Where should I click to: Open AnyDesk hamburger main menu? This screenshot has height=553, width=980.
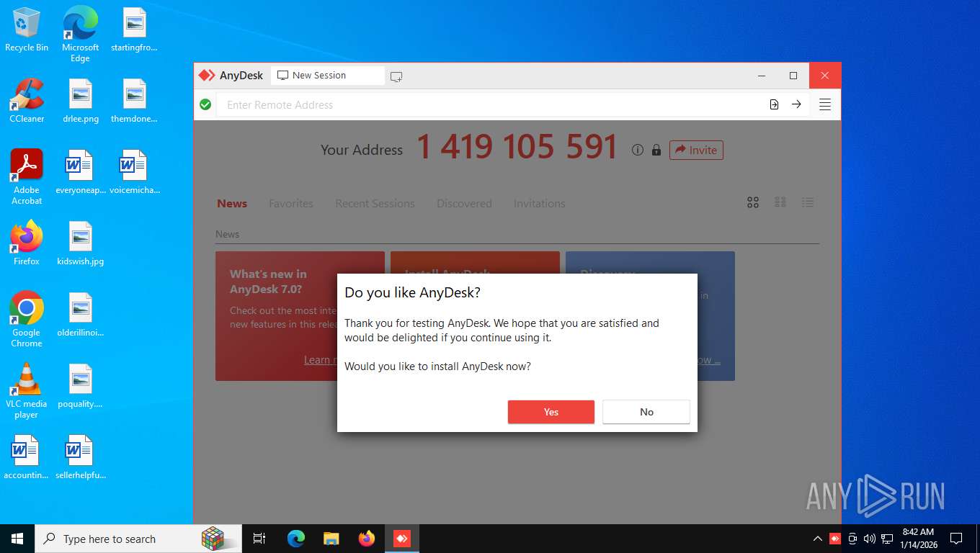[x=825, y=104]
